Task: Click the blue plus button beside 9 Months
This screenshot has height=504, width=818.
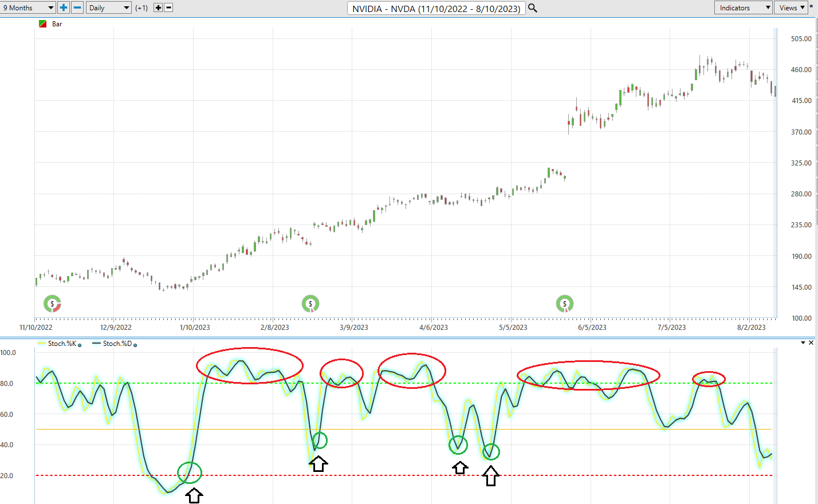Action: [x=64, y=7]
